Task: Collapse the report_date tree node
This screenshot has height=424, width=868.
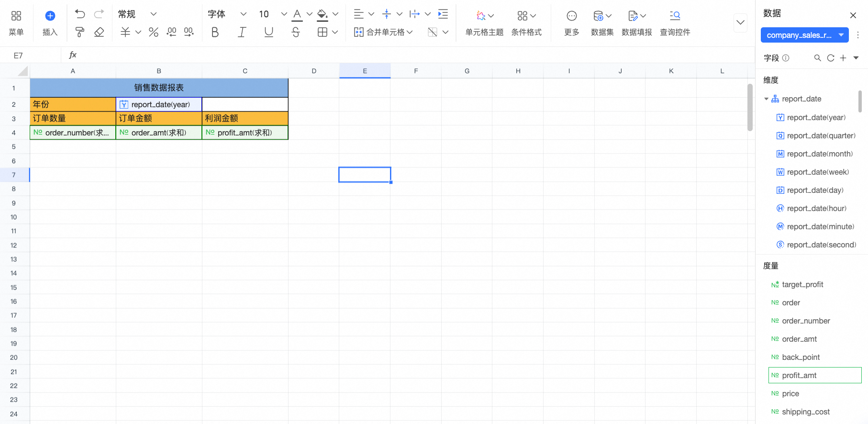Action: point(766,99)
